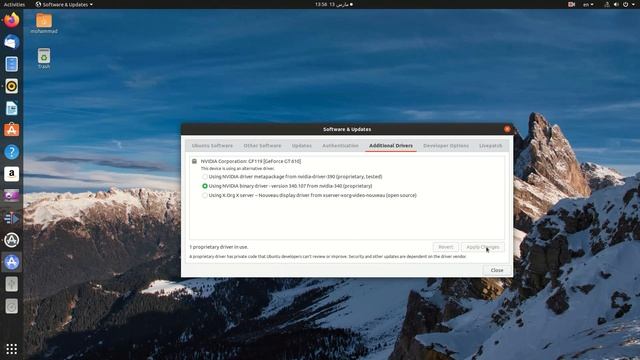
Task: Open the Updates tab
Action: (x=302, y=146)
